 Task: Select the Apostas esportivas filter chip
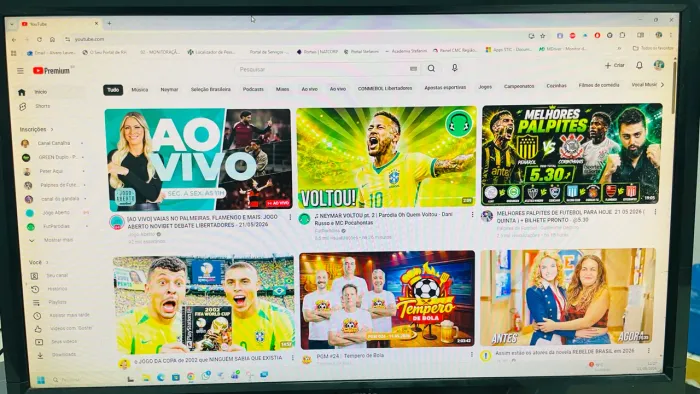pos(445,87)
